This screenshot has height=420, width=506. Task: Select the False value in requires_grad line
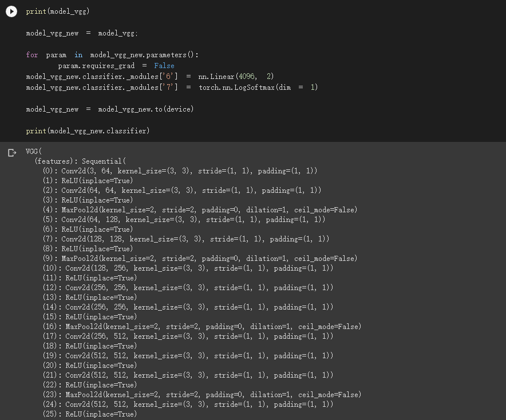164,66
